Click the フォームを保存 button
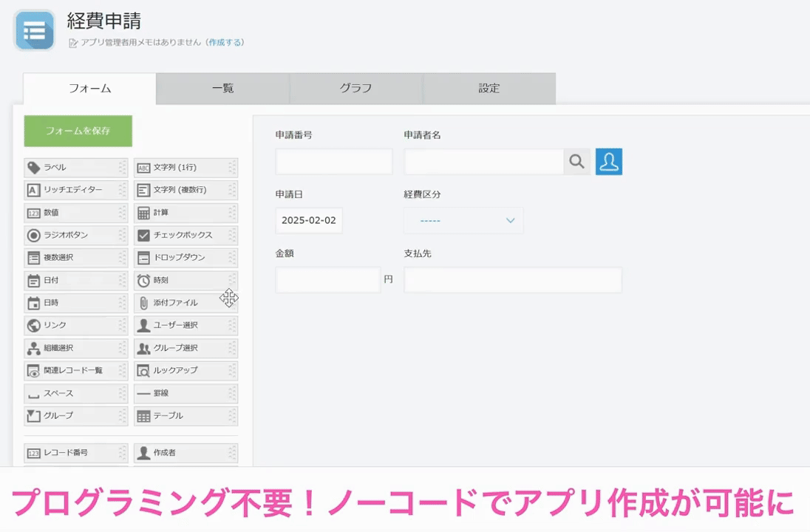This screenshot has width=810, height=532. pos(78,131)
